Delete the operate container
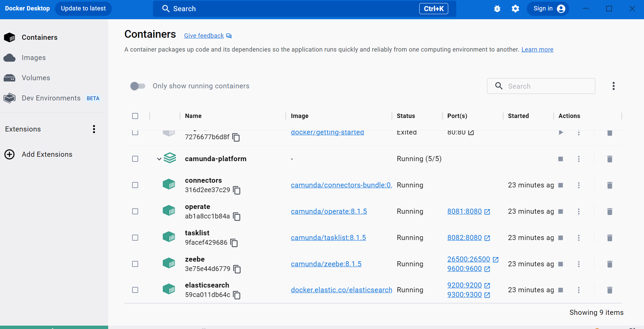The width and height of the screenshot is (644, 329). click(610, 211)
